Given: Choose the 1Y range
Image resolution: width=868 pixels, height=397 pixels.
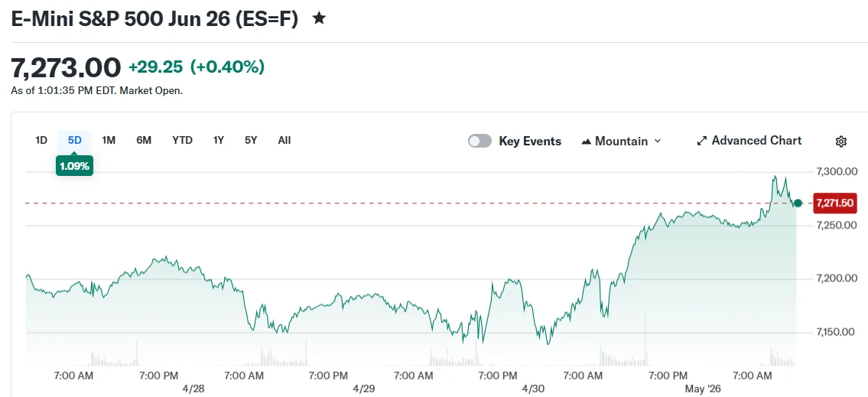Looking at the screenshot, I should [x=219, y=140].
